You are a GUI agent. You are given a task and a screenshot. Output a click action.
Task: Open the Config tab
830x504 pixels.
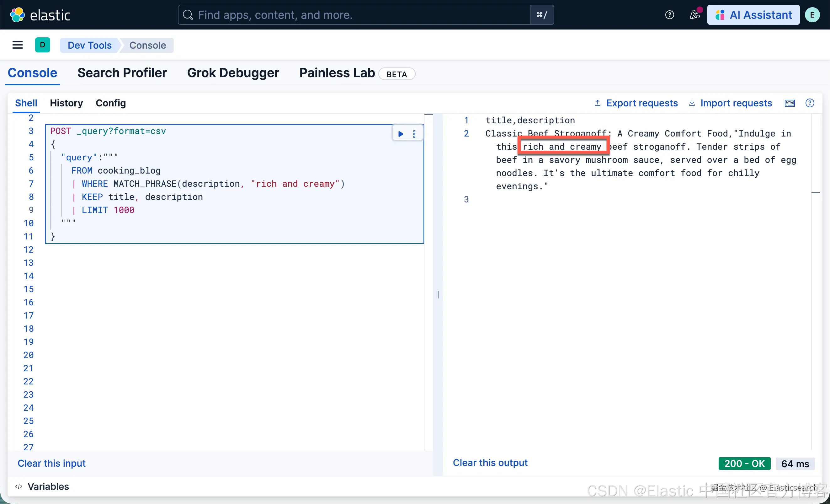tap(110, 103)
